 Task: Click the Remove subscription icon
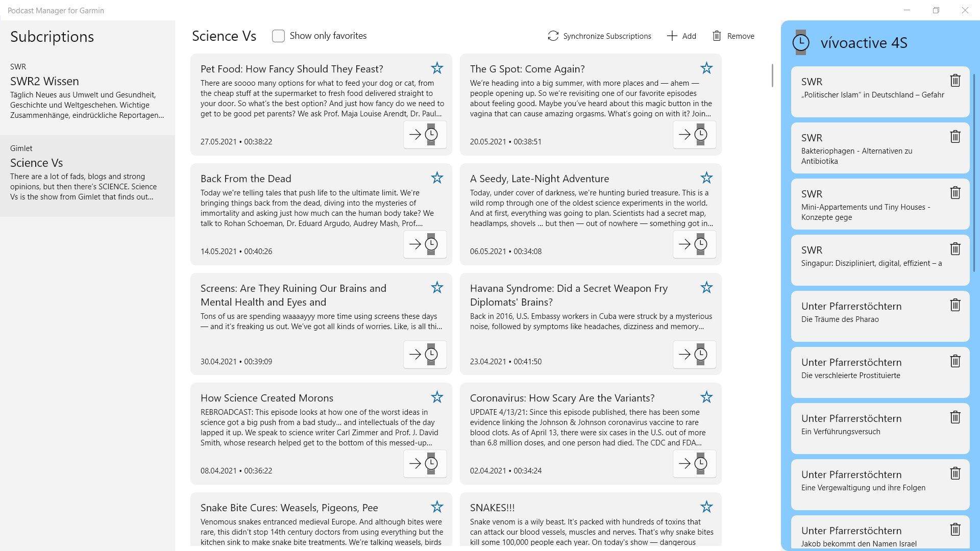(716, 36)
